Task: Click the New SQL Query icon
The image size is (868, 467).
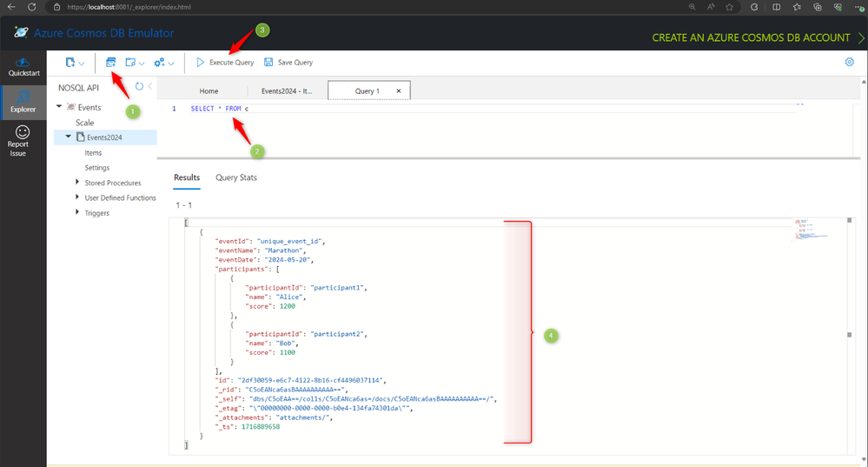Action: point(110,62)
